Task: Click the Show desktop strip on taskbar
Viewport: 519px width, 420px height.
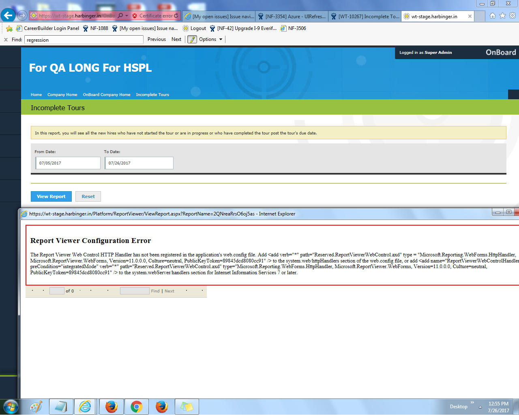Action: click(516, 407)
